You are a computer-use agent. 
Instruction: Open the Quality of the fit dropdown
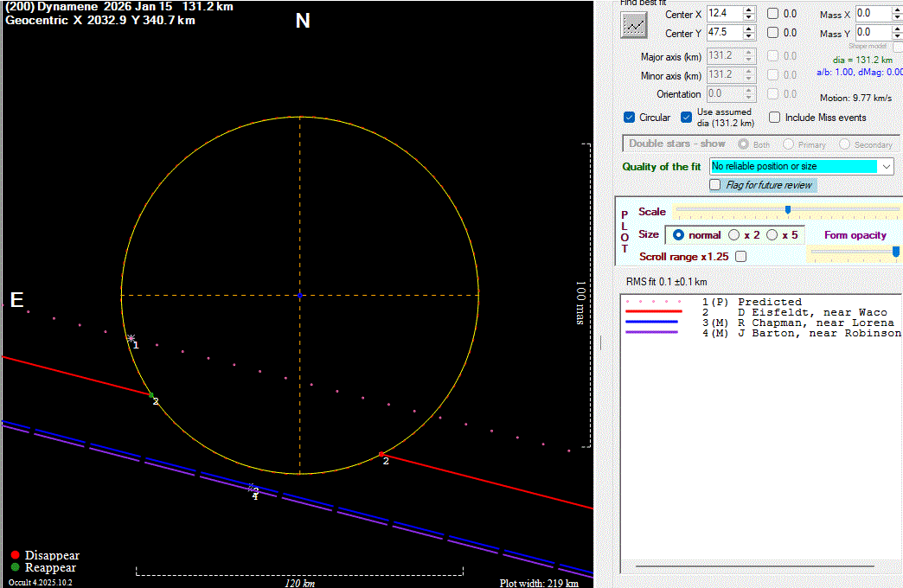click(887, 166)
